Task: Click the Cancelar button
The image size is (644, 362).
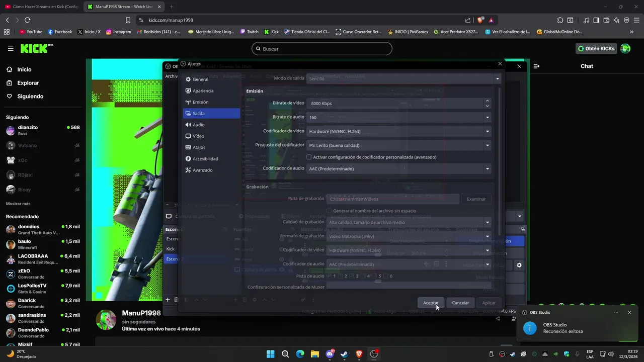Action: coord(460,303)
